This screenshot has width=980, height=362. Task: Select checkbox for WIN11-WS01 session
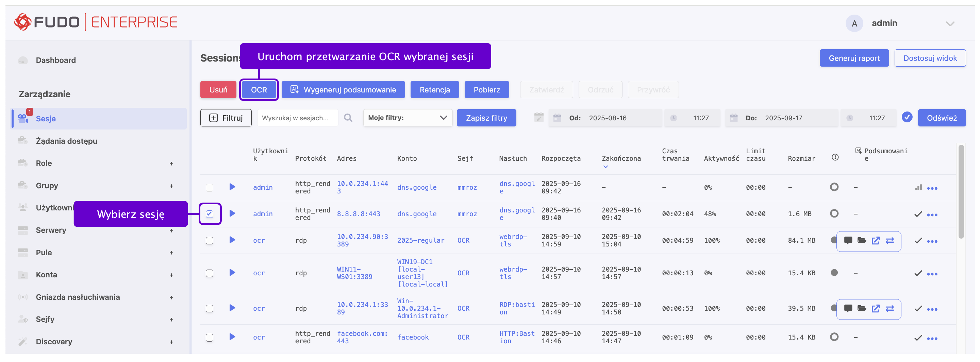pos(210,273)
